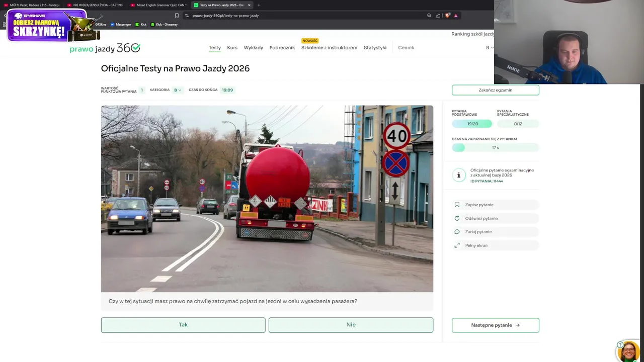Viewport: 644px width, 362px height.
Task: Answer Nie to the question
Action: pyautogui.click(x=351, y=325)
